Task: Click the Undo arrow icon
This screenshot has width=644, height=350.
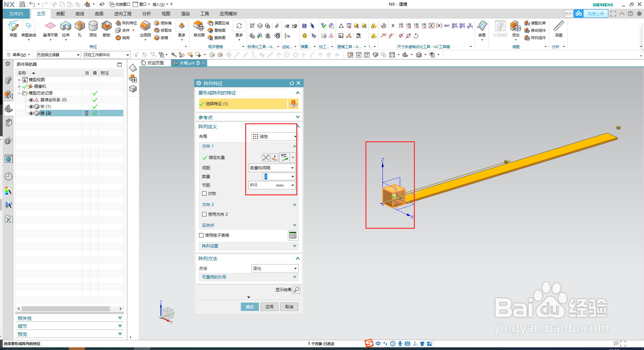Action: [32, 4]
